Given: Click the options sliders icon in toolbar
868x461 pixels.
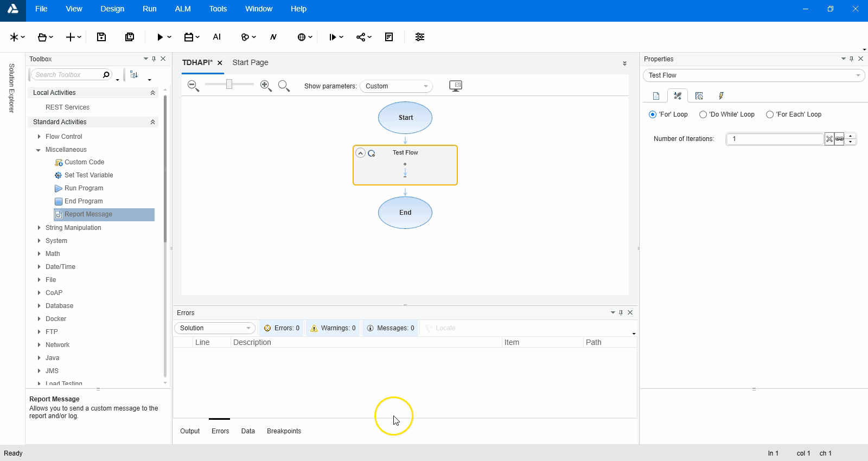Looking at the screenshot, I should click(x=419, y=37).
